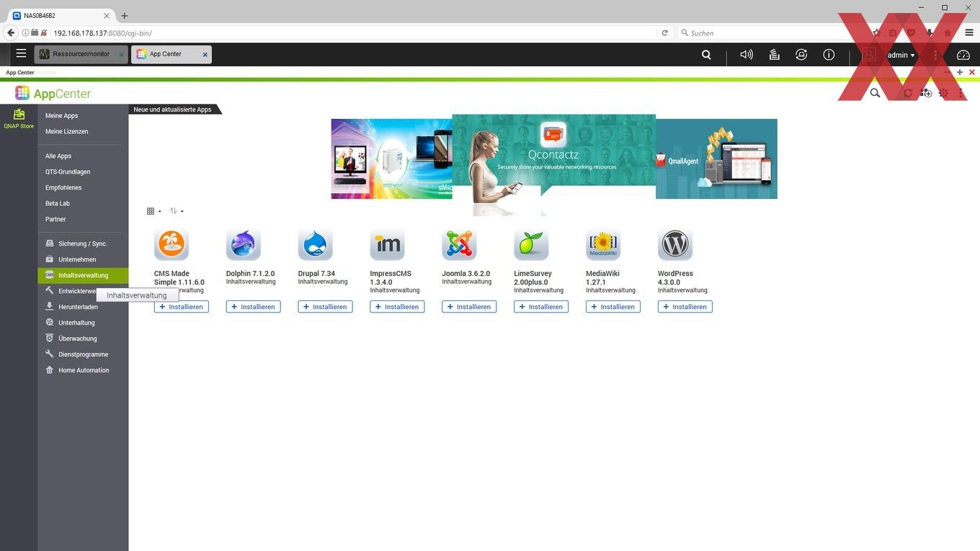The width and height of the screenshot is (980, 551).
Task: Click the LimeSurvey app icon
Action: pos(532,246)
